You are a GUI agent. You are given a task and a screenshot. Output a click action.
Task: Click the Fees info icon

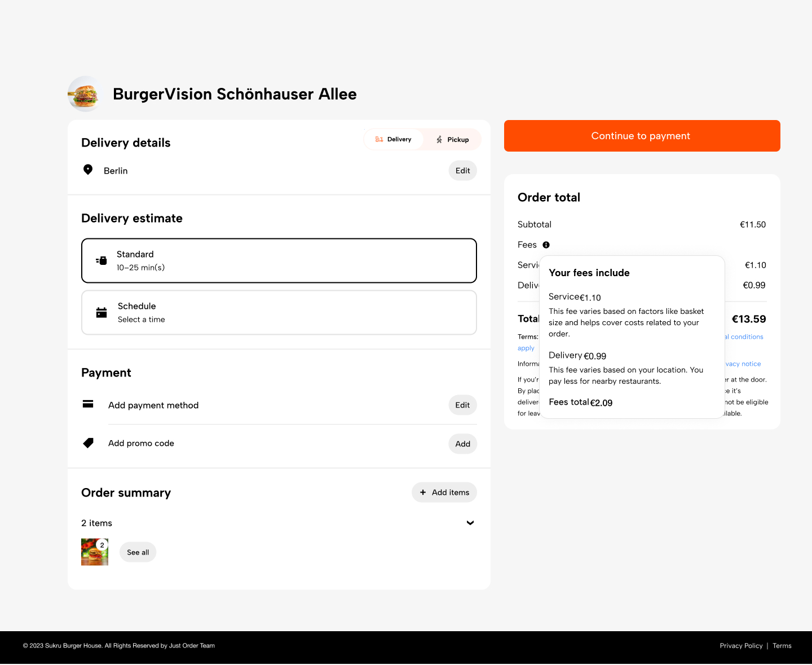click(x=546, y=245)
